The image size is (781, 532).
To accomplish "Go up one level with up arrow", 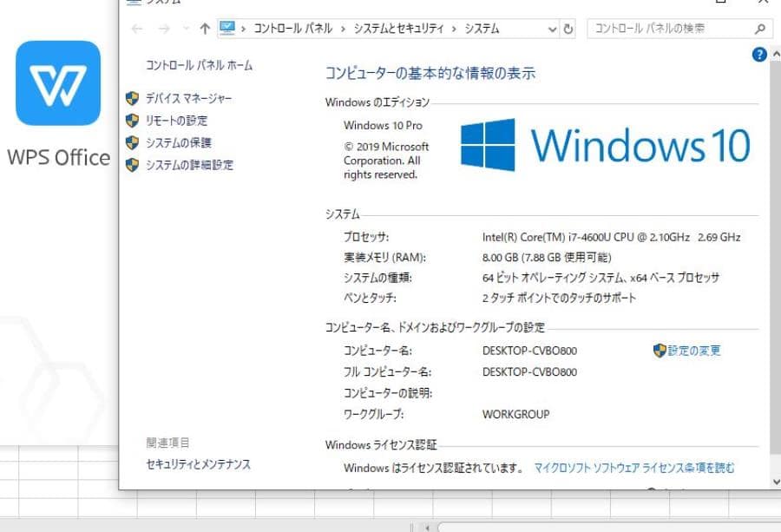I will 205,29.
